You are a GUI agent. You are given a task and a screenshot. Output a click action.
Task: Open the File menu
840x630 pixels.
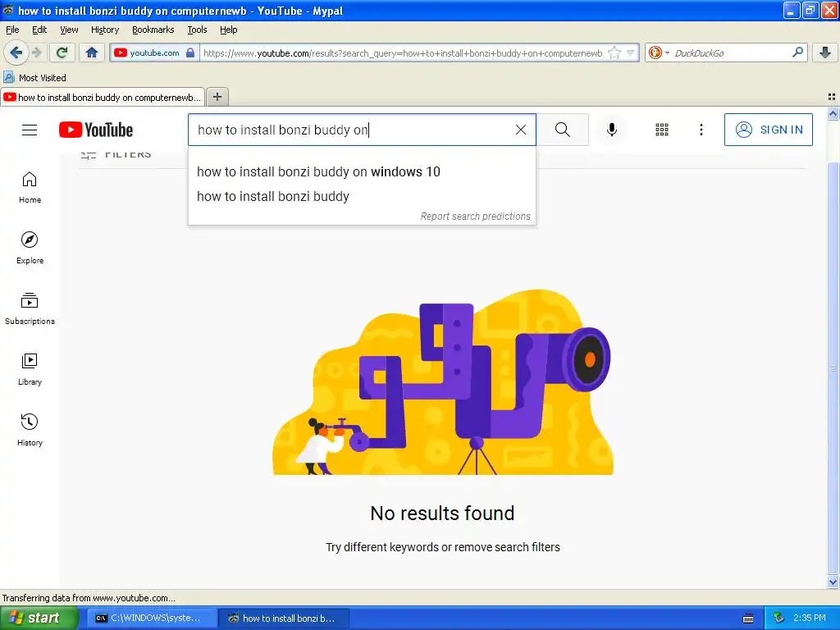tap(12, 30)
